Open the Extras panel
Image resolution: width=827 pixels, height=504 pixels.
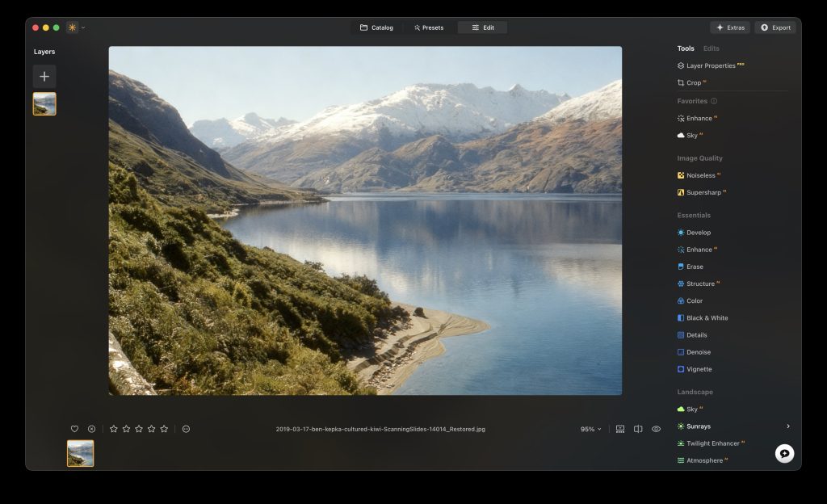coord(729,27)
